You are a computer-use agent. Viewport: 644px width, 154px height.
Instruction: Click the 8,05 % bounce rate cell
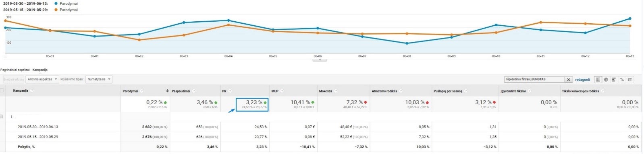(424, 127)
